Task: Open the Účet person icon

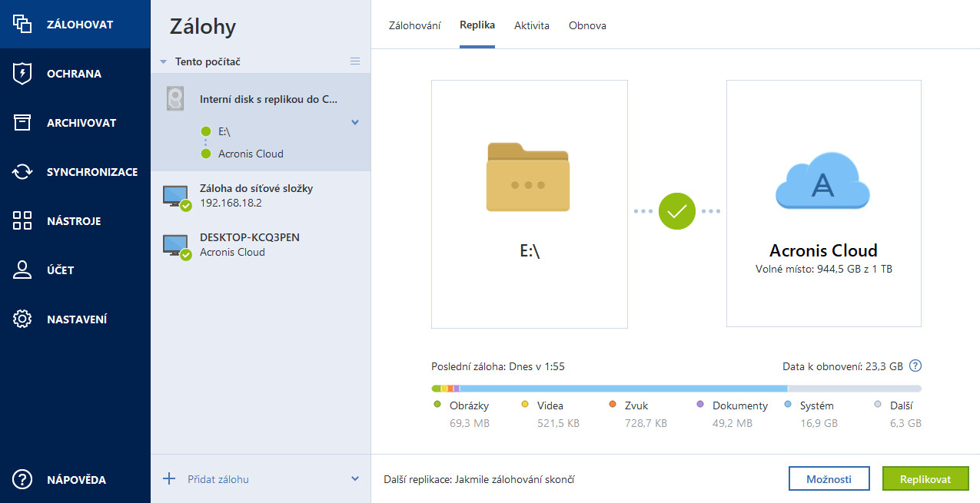Action: [22, 270]
